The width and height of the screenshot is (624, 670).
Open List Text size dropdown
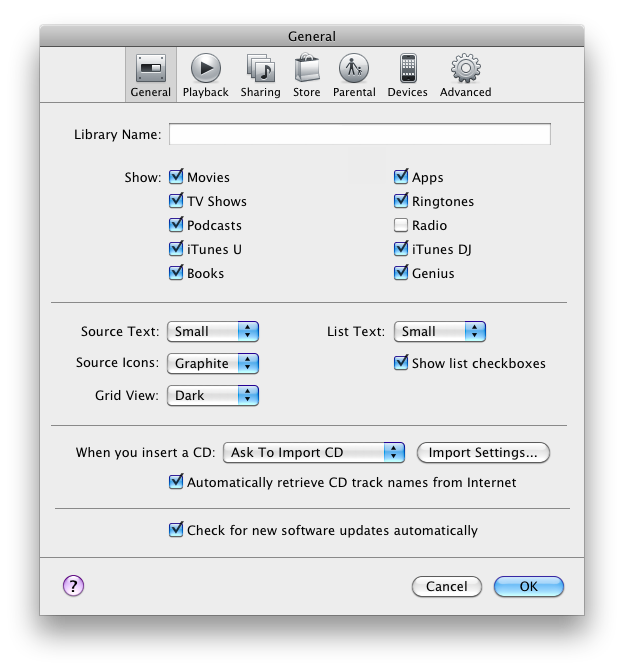tap(440, 332)
